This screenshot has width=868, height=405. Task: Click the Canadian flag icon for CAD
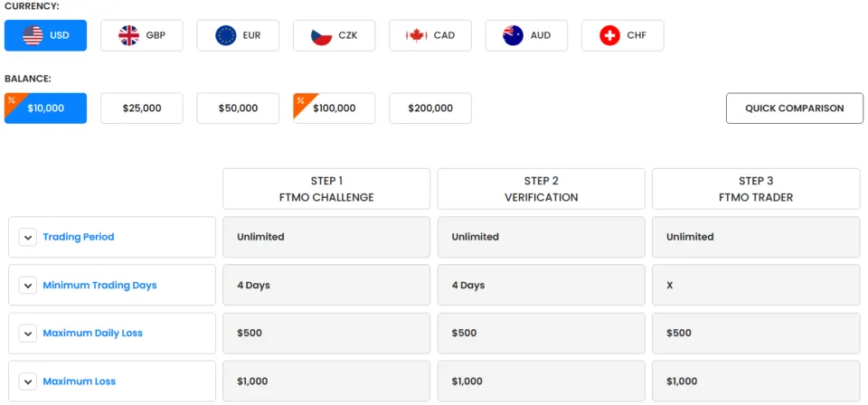point(416,36)
